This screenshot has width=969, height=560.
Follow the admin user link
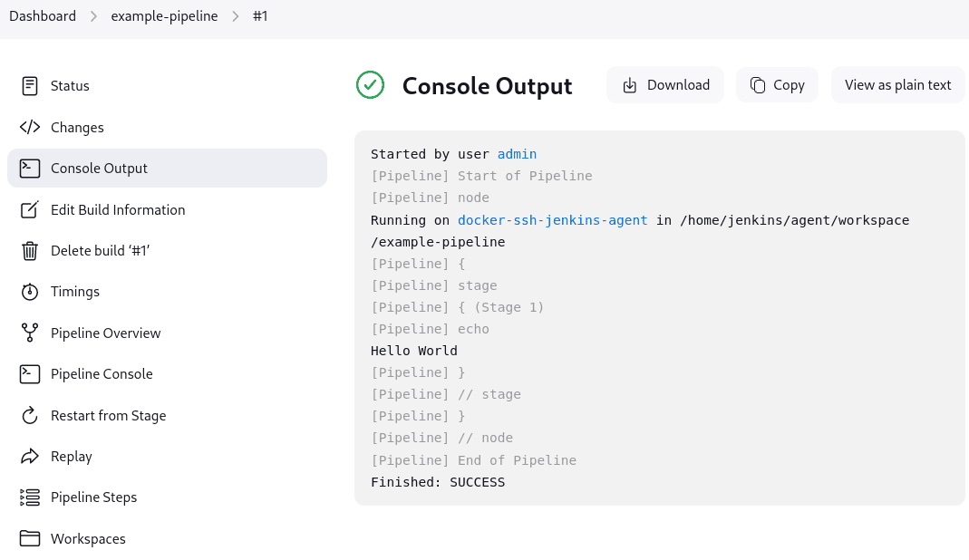[517, 154]
